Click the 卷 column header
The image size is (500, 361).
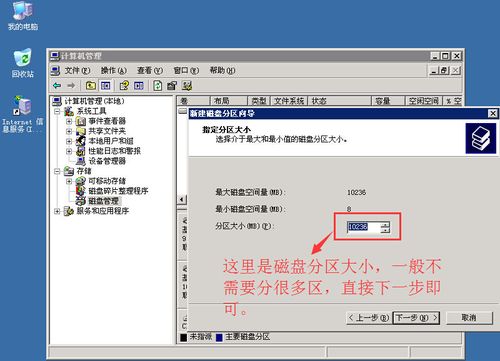194,101
